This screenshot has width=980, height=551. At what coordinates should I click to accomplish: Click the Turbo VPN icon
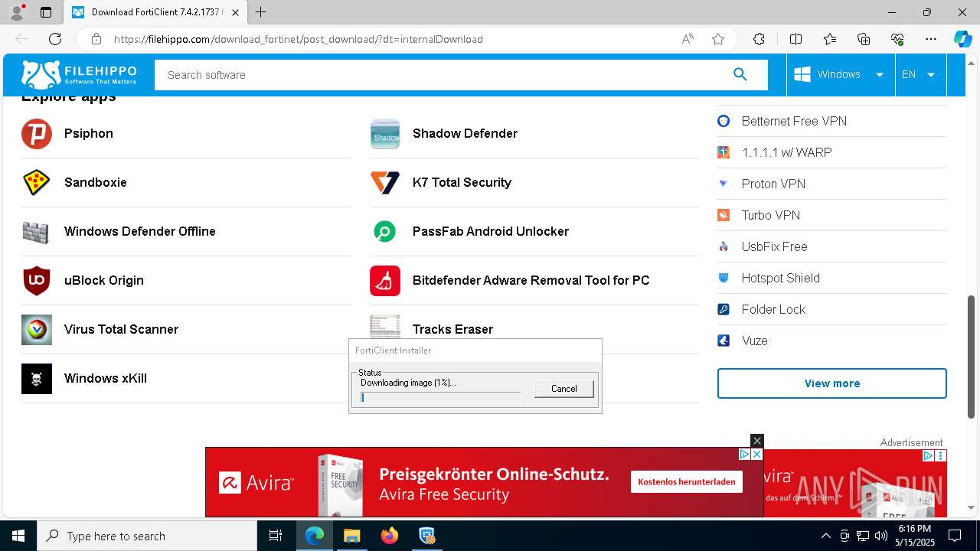(724, 215)
